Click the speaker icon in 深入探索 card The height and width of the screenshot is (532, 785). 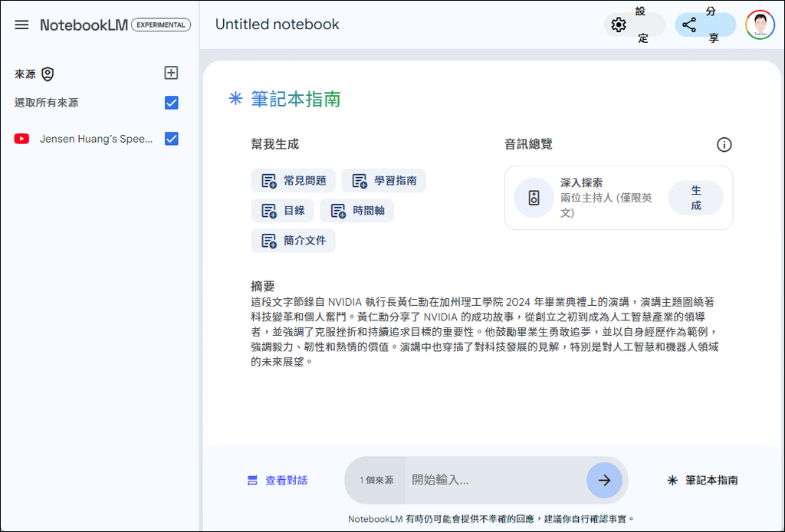pyautogui.click(x=534, y=198)
